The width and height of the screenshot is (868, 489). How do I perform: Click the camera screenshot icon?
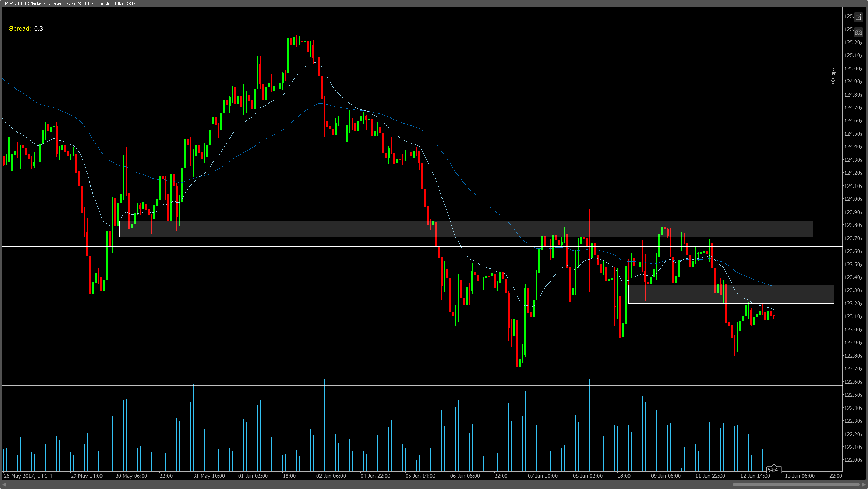coord(858,32)
